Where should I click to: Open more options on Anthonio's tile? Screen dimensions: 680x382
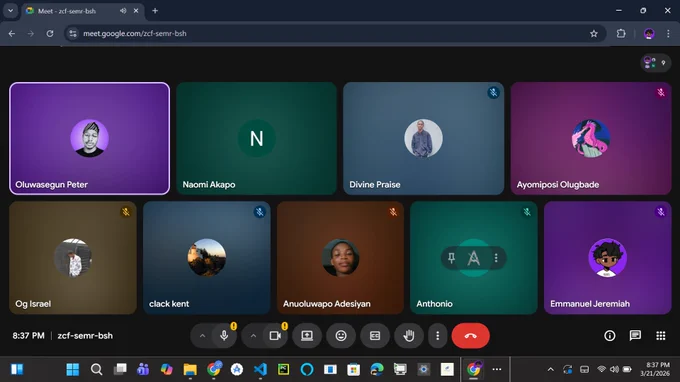[496, 258]
